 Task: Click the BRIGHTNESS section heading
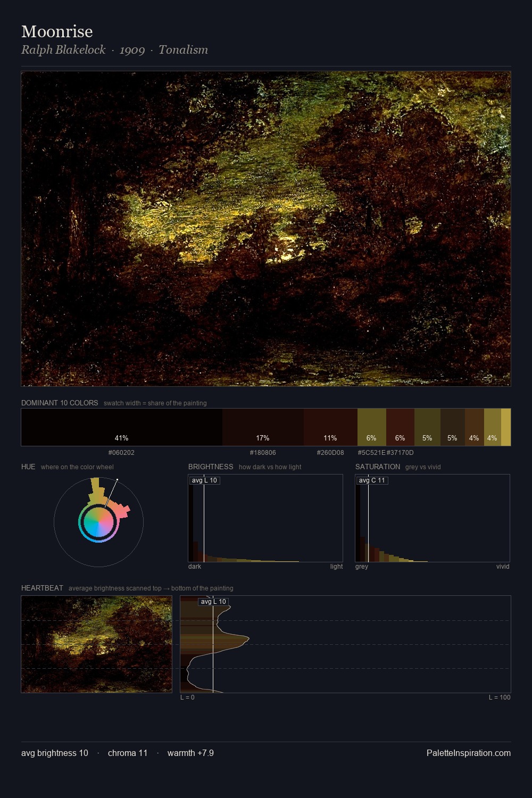coord(211,467)
